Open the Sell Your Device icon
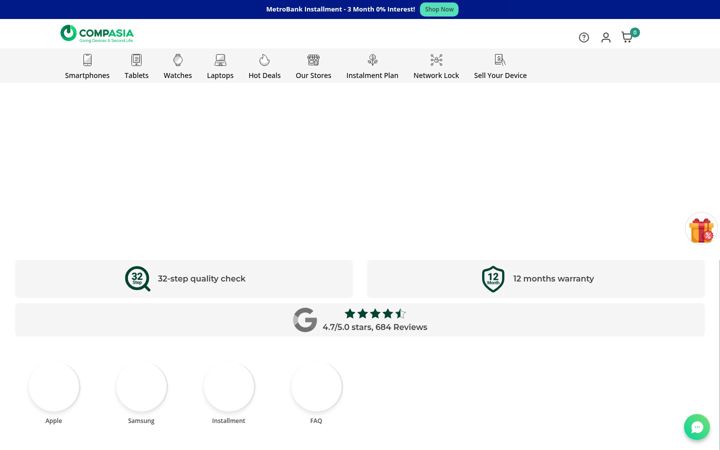The height and width of the screenshot is (450, 720). [x=500, y=60]
